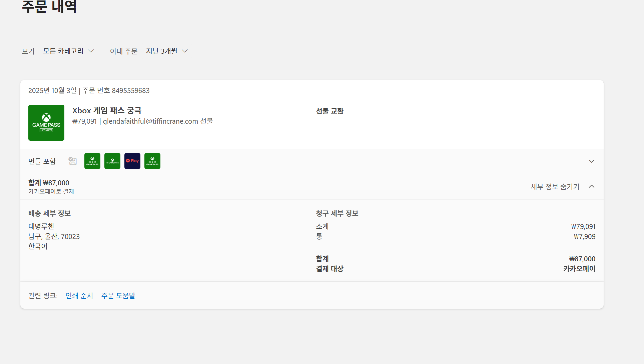Click the up chevron next to 세부 정보 숨기기
Screen dimensions: 644x364
pyautogui.click(x=592, y=186)
